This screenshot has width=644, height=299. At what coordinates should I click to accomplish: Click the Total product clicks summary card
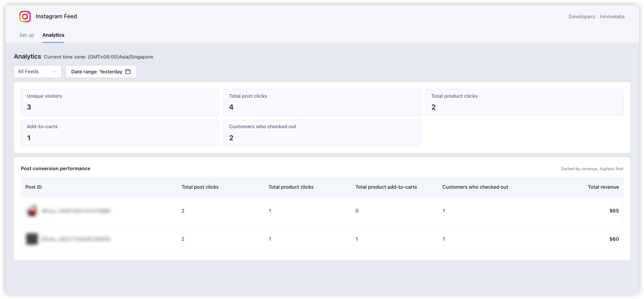pyautogui.click(x=524, y=102)
